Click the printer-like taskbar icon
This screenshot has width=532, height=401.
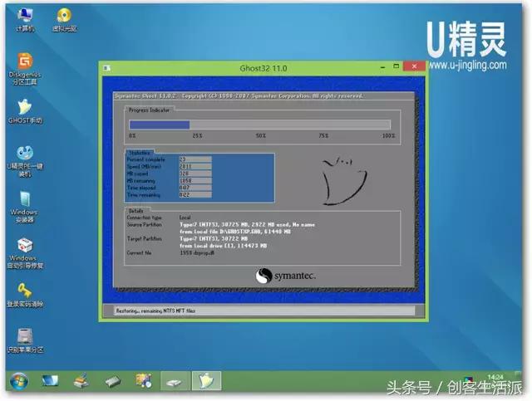pyautogui.click(x=81, y=380)
